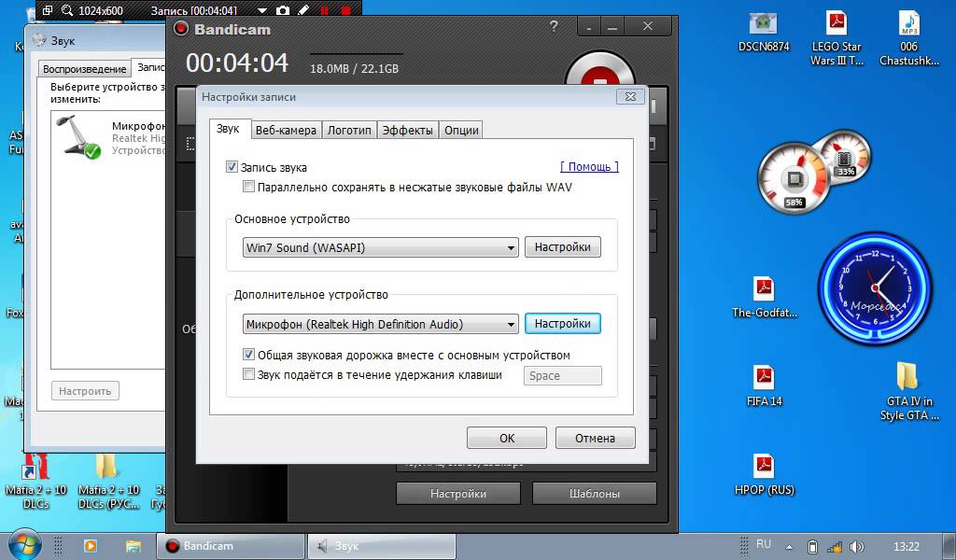
Task: Open the dropdown arrow on recording bar
Action: 262,10
